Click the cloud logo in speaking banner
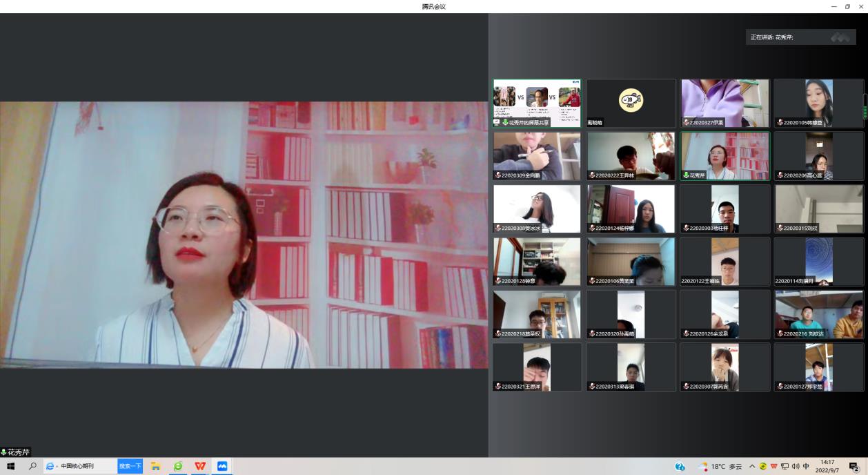Screen dimensions: 868x475 [840, 37]
